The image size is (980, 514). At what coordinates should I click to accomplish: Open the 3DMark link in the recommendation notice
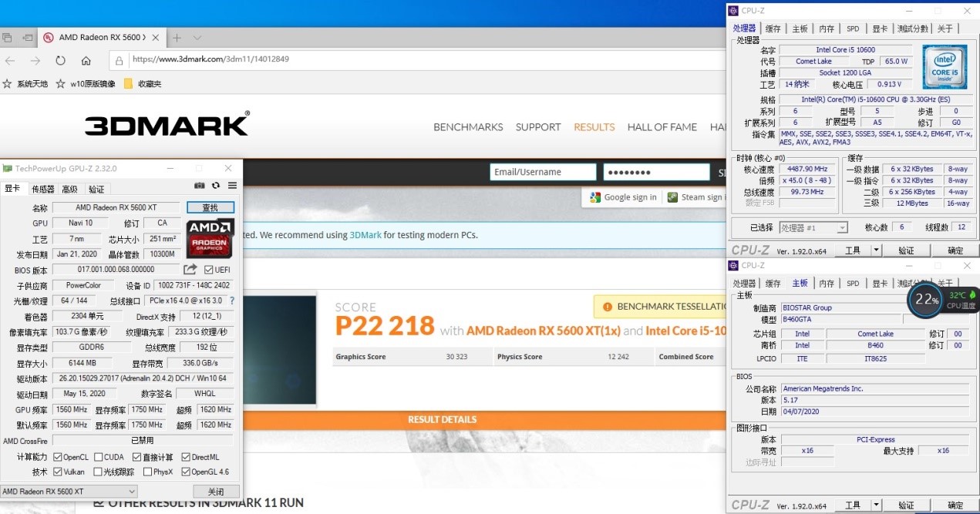pos(365,235)
